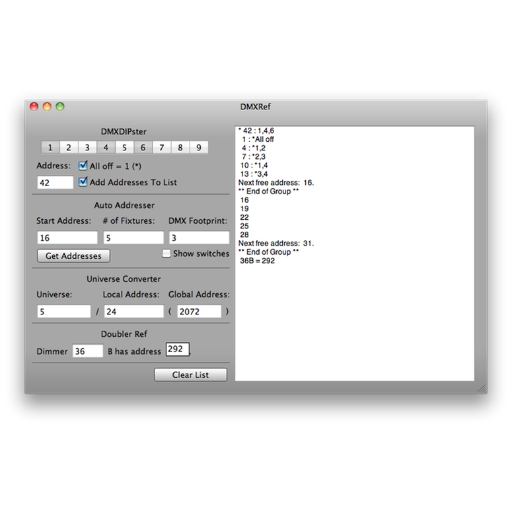This screenshot has height=512, width=512.
Task: Toggle DIP switch 7
Action: [162, 147]
